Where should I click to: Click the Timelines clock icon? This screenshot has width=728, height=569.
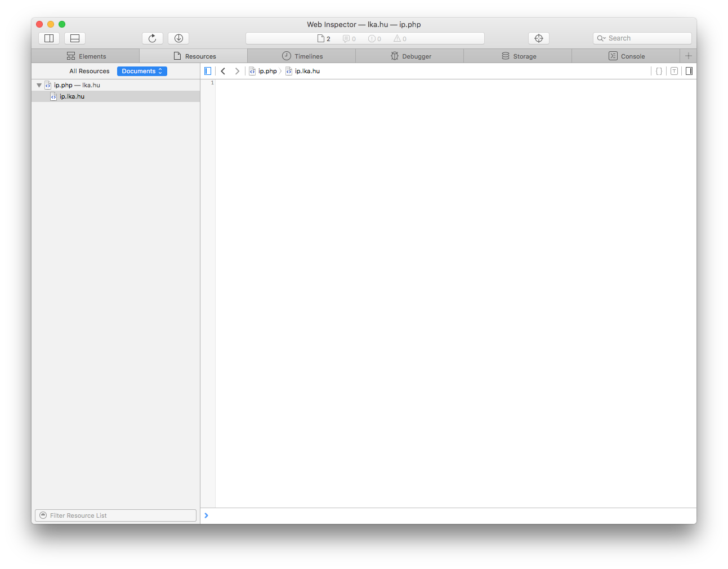click(x=287, y=56)
